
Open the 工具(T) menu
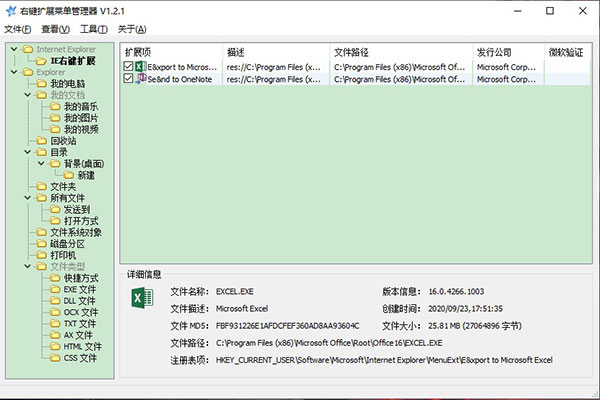tap(94, 29)
